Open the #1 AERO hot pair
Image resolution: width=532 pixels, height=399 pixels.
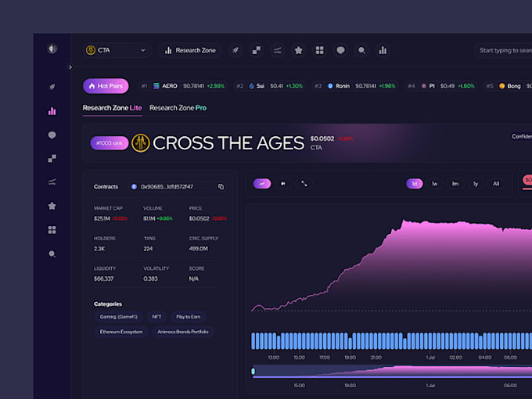[x=183, y=86]
